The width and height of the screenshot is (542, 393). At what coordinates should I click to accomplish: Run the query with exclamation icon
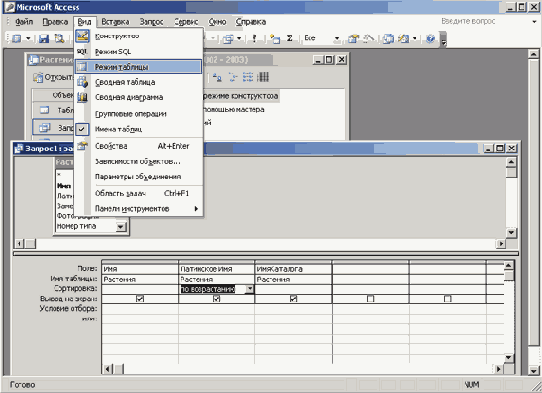point(254,38)
